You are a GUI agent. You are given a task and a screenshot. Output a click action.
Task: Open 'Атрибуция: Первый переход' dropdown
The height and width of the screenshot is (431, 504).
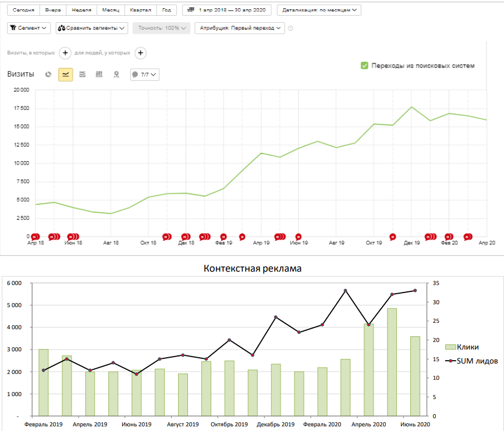tap(240, 28)
